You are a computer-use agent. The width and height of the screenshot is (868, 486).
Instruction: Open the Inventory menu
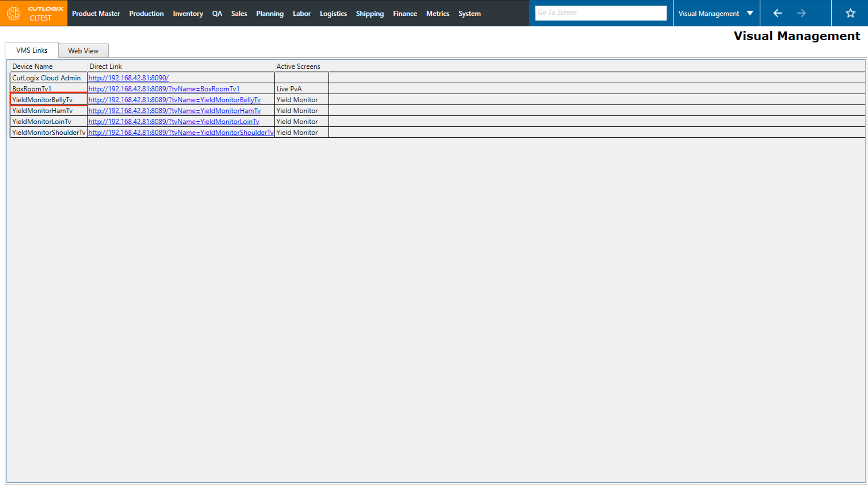188,14
